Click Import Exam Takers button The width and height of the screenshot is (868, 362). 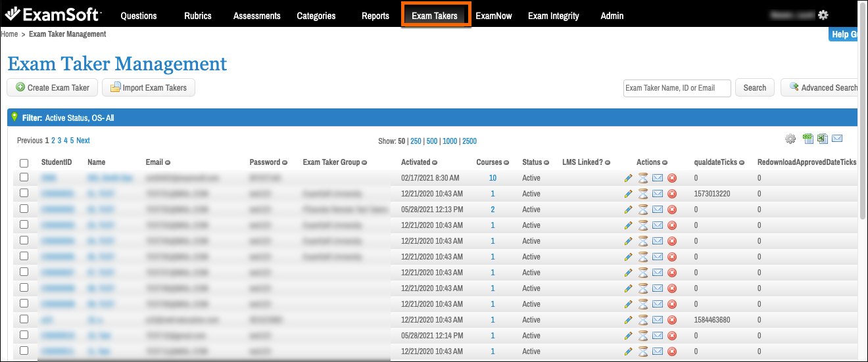149,87
